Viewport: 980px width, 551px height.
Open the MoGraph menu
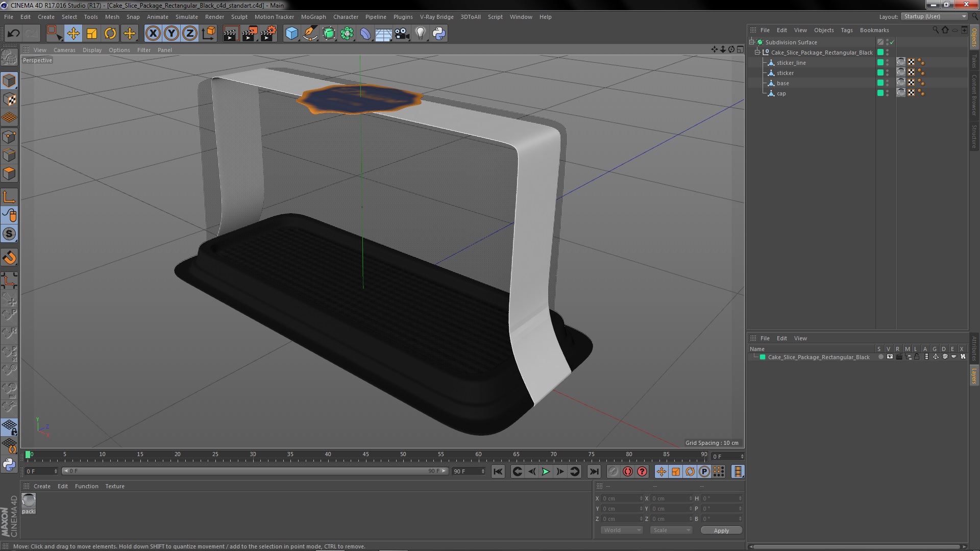pyautogui.click(x=313, y=17)
